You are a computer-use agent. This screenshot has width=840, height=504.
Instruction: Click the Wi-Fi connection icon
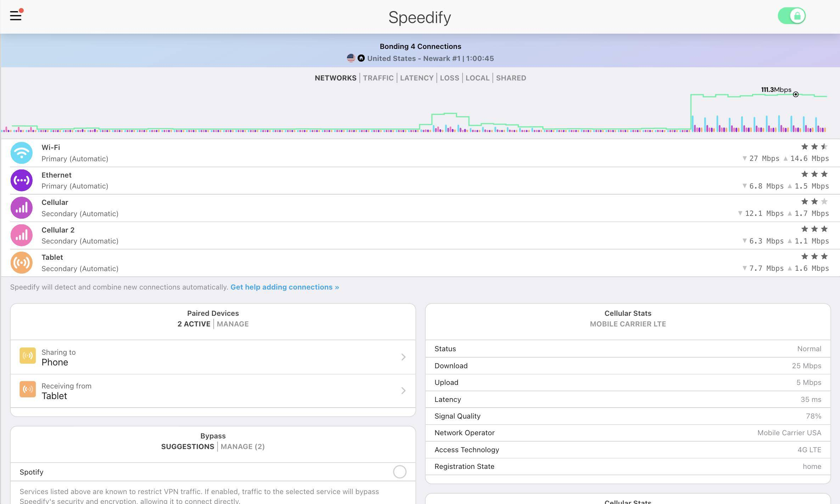22,153
